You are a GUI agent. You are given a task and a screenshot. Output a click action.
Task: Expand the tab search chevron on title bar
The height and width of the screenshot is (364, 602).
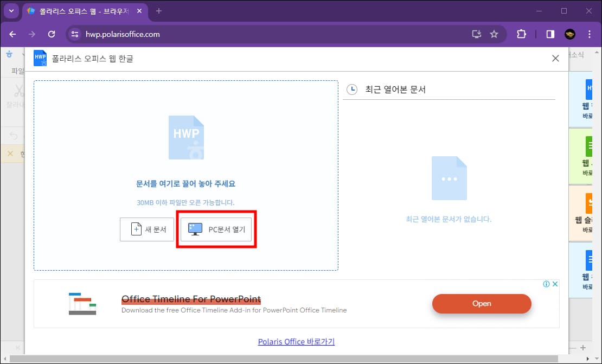pos(11,11)
